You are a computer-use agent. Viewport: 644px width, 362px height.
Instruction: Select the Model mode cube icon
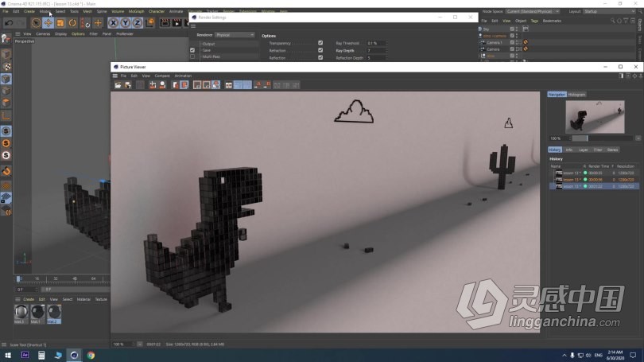point(6,54)
